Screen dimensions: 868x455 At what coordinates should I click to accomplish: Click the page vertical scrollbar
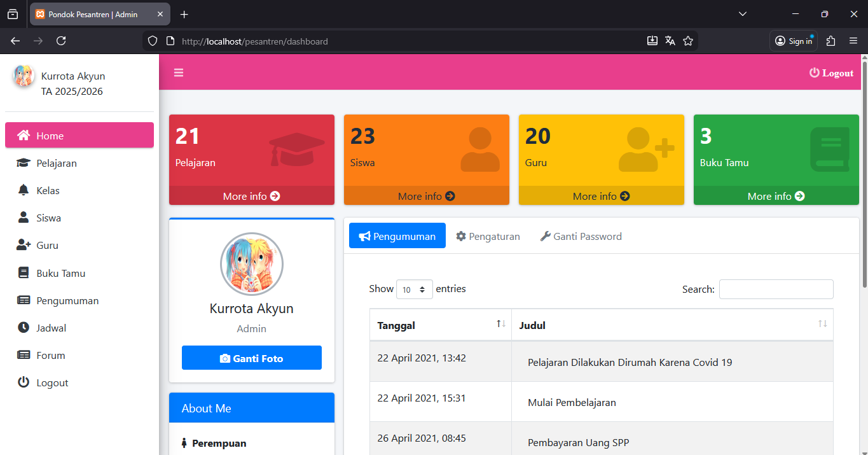tap(864, 172)
